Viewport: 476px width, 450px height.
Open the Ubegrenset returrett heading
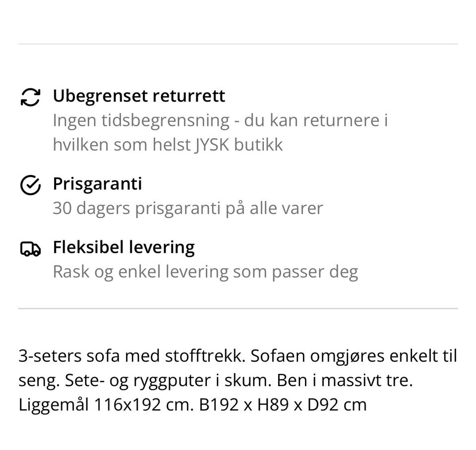click(x=139, y=96)
